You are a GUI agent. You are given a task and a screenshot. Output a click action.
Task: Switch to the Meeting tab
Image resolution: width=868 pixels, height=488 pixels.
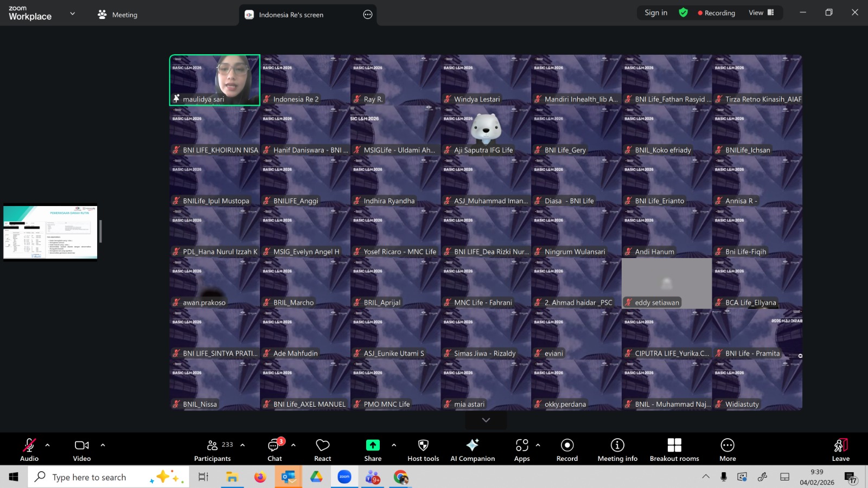point(118,15)
